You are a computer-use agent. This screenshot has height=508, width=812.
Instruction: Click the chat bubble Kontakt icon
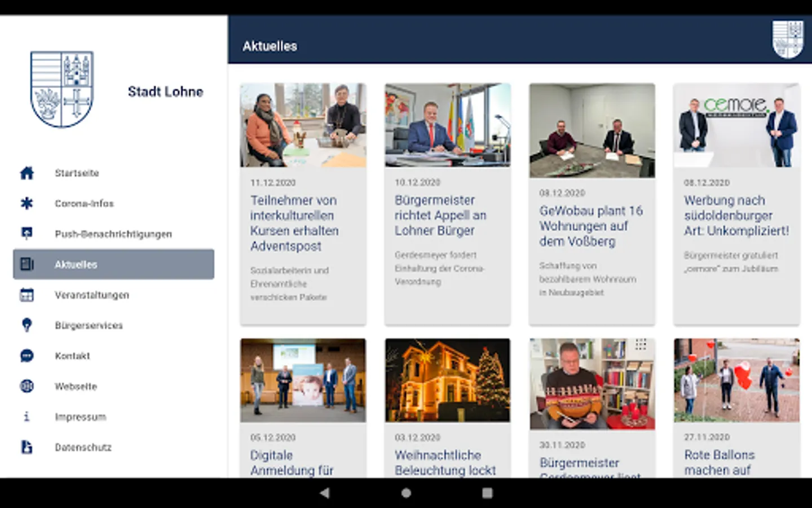[27, 356]
